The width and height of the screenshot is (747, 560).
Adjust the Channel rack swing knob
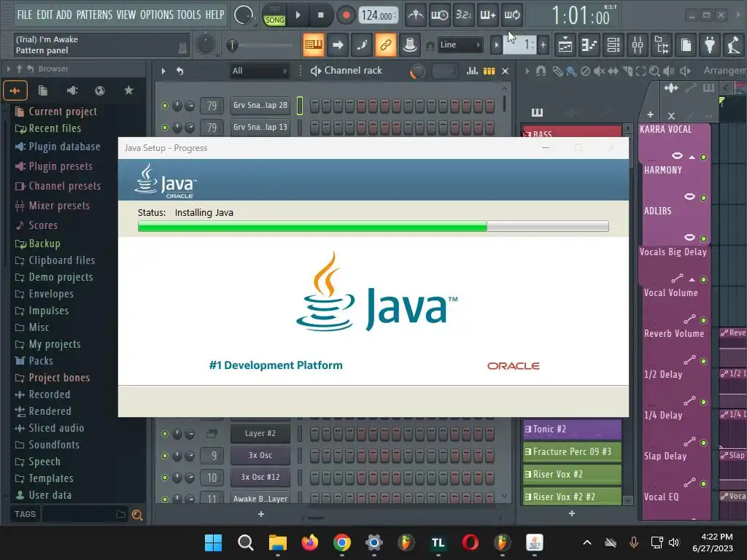418,71
